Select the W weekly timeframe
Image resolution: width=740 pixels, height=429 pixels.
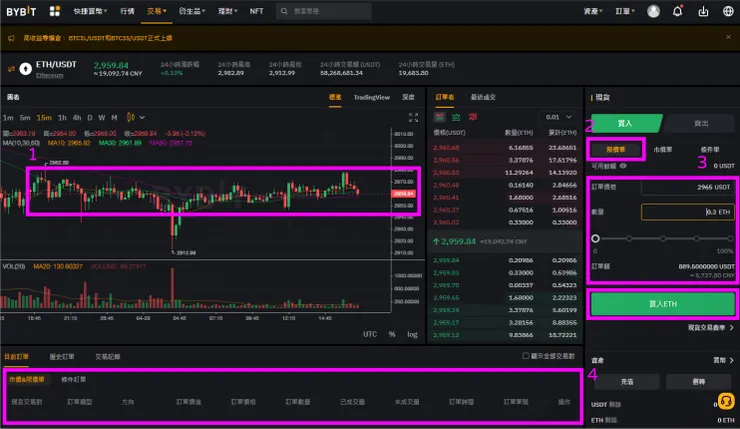[x=101, y=118]
